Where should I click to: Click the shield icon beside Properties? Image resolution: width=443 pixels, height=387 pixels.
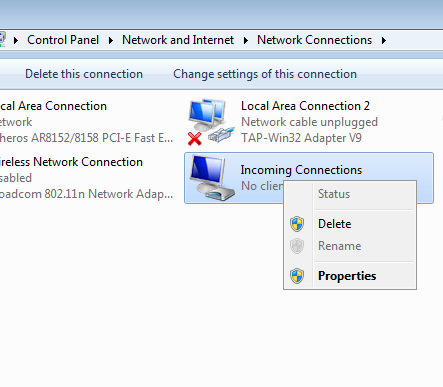pyautogui.click(x=297, y=276)
